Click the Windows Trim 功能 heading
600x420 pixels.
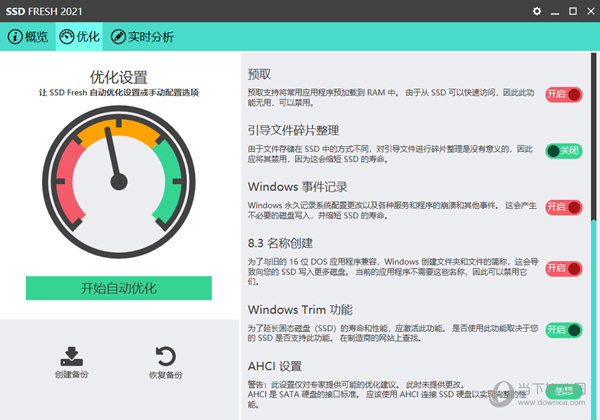pos(300,309)
